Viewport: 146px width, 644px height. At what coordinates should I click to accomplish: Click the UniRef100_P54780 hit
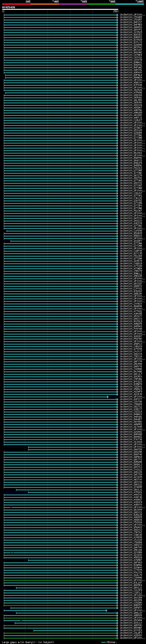(x=131, y=339)
